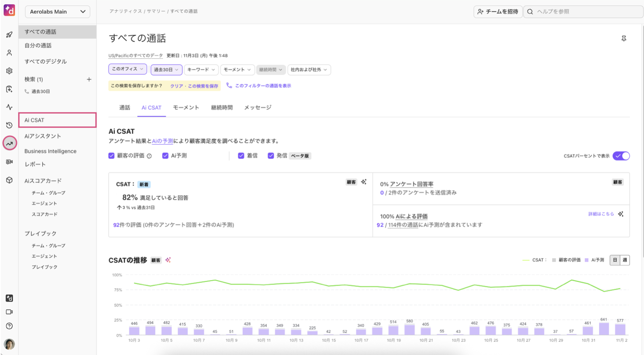Switch to the モーメント tab
The image size is (644, 355).
pos(186,107)
